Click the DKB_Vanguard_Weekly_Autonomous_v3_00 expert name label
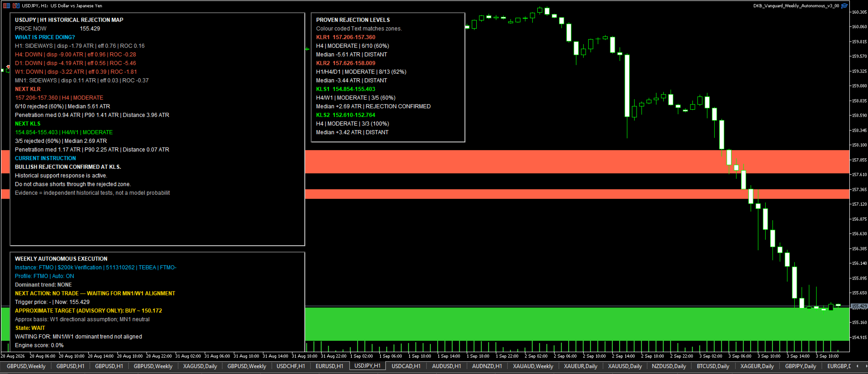 [796, 6]
